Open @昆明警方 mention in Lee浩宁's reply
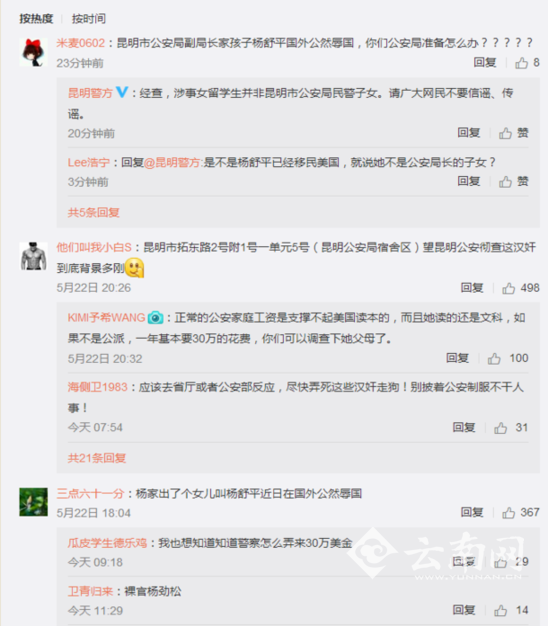The height and width of the screenshot is (626, 548). [x=173, y=162]
